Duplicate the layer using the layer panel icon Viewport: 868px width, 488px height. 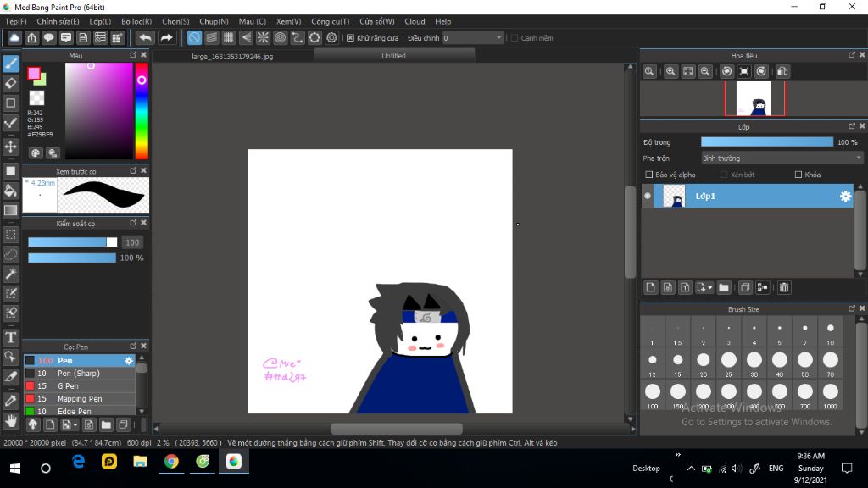click(745, 287)
